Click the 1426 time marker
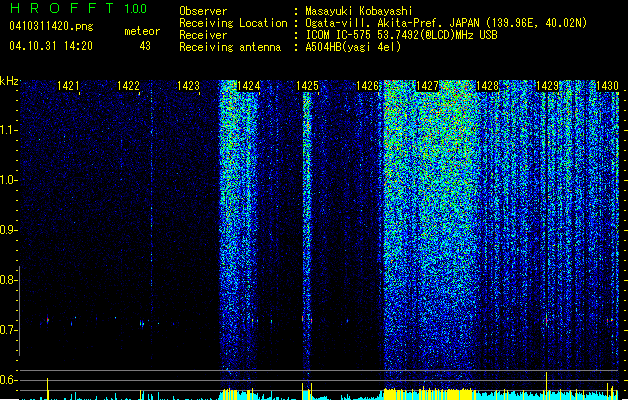Image resolution: width=629 pixels, height=400 pixels. click(x=367, y=86)
